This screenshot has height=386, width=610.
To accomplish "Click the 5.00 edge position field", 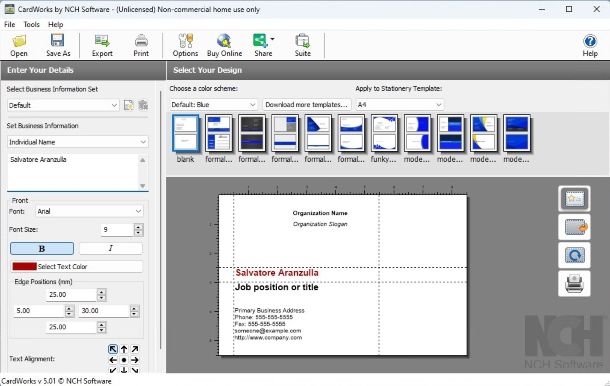I will pos(39,311).
